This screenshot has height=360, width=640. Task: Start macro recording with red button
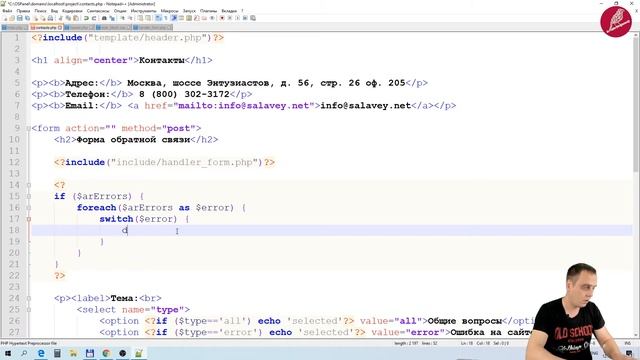[222, 18]
